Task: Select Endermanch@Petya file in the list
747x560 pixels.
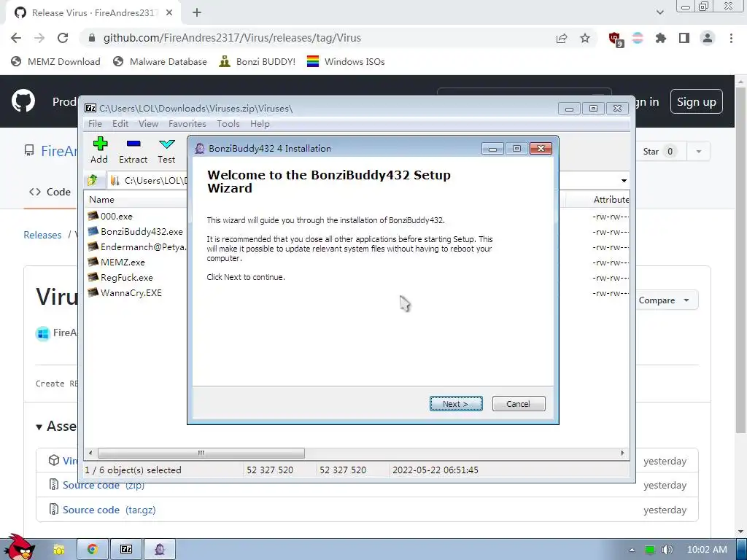Action: click(x=144, y=246)
